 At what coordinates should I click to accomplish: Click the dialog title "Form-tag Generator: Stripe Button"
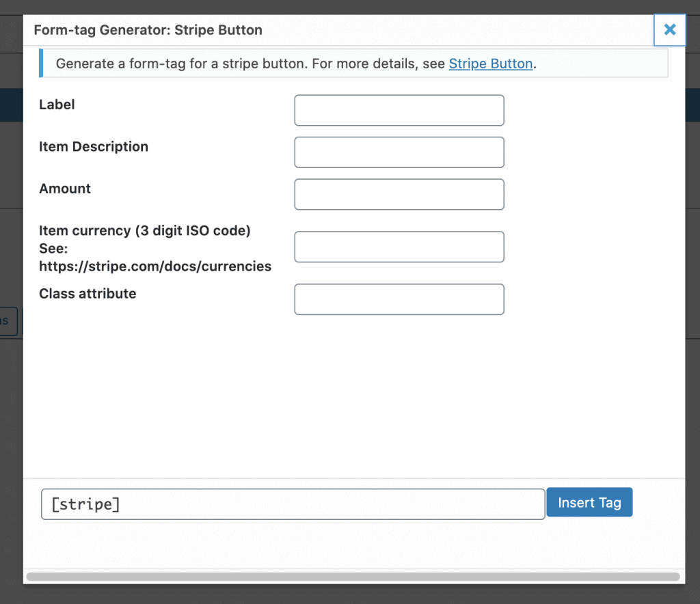[x=148, y=31]
